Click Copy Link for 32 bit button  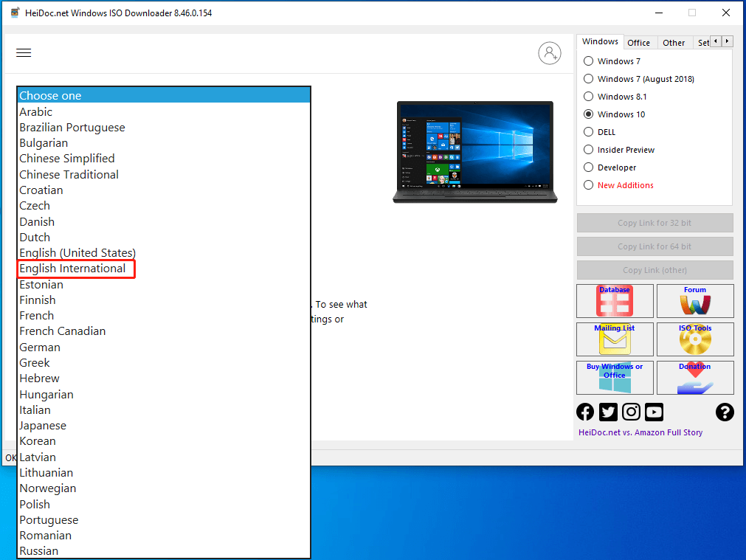pyautogui.click(x=655, y=223)
